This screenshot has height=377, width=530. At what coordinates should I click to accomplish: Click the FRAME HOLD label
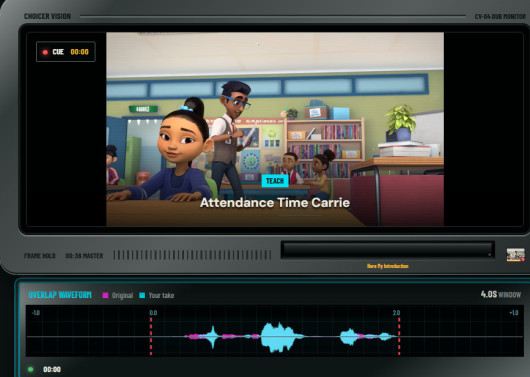[40, 256]
